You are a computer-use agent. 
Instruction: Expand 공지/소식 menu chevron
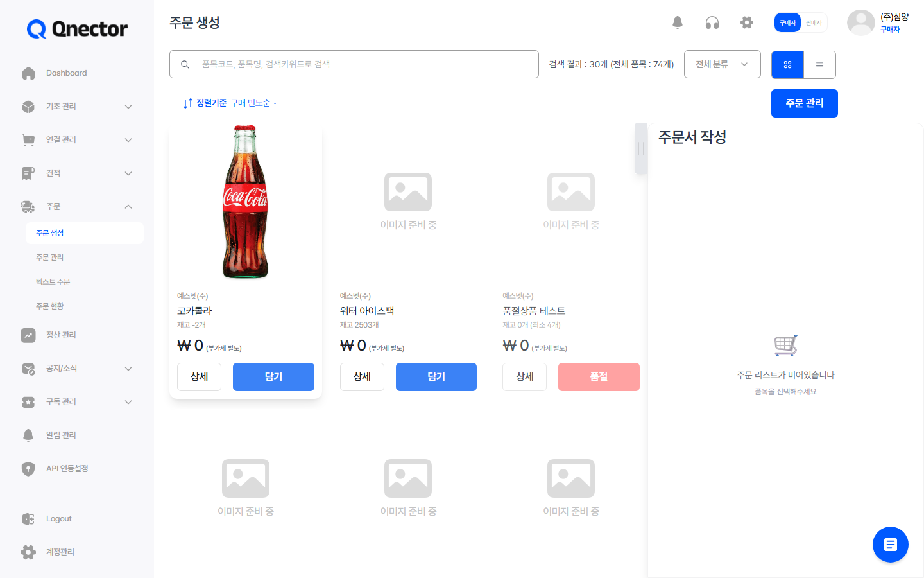click(128, 369)
